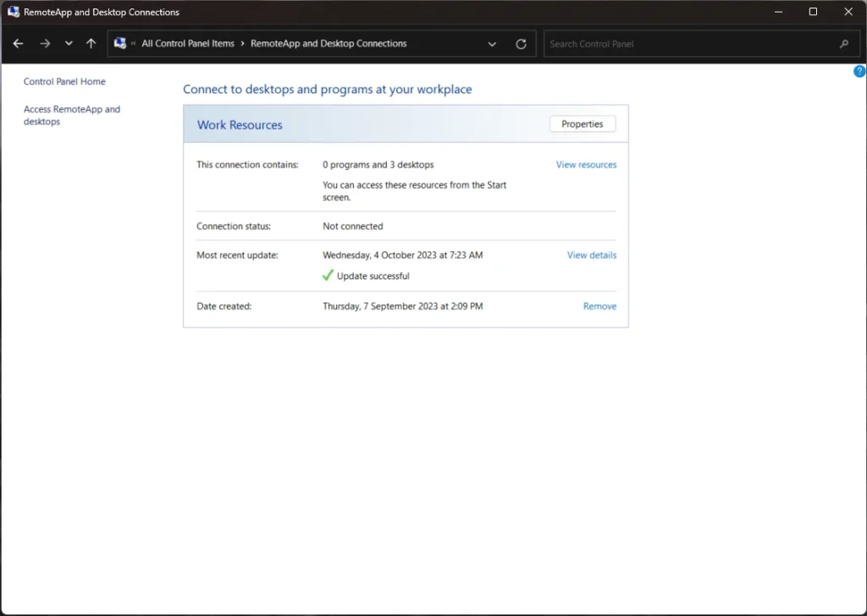Screen dimensions: 867x616
Task: Click 'Wednesday, 4 October 2023 at 7:23 AM'
Action: coord(402,256)
